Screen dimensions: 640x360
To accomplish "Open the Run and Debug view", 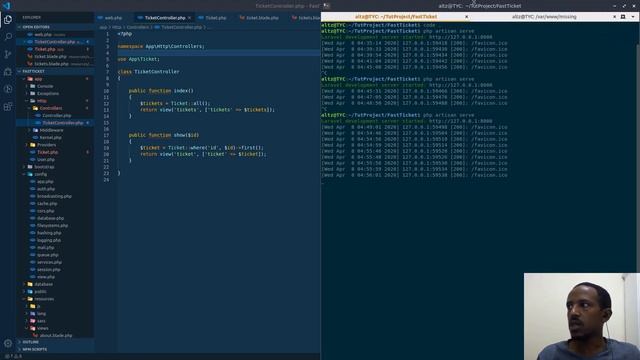I will click(8, 72).
